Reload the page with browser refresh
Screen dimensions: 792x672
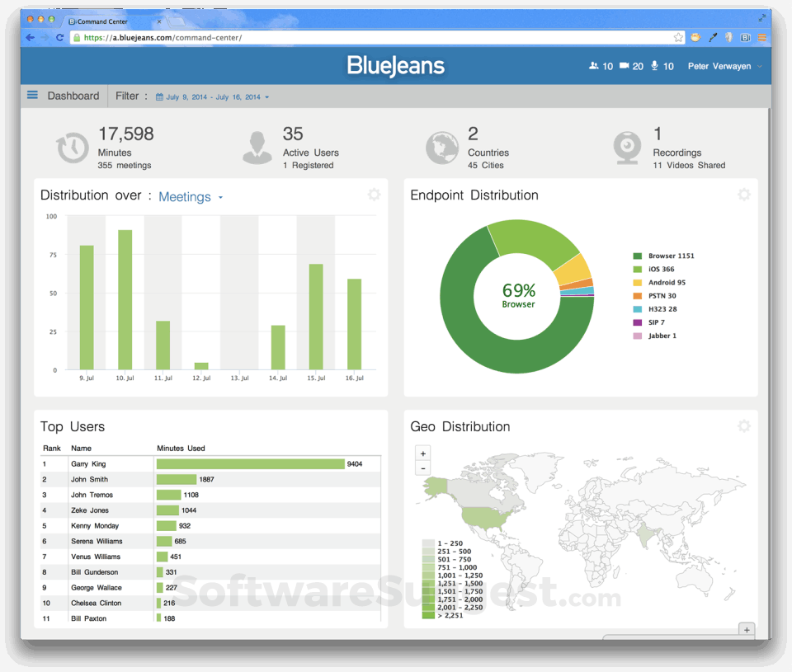coord(59,37)
